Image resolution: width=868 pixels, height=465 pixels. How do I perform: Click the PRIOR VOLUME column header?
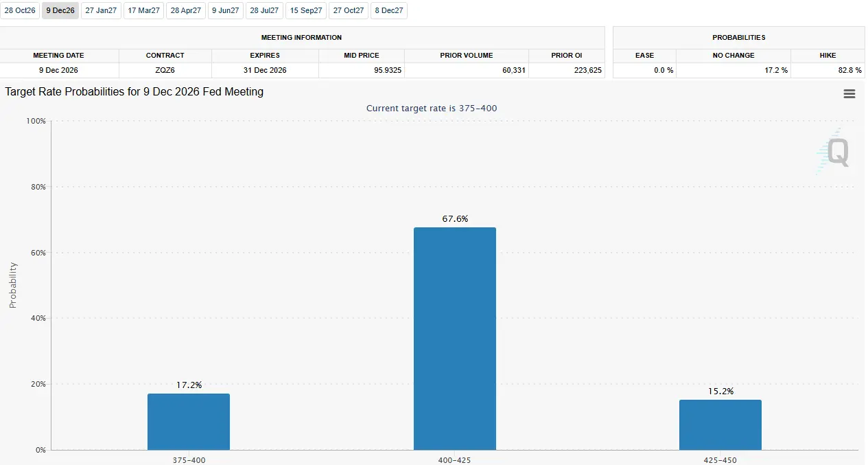(x=467, y=55)
